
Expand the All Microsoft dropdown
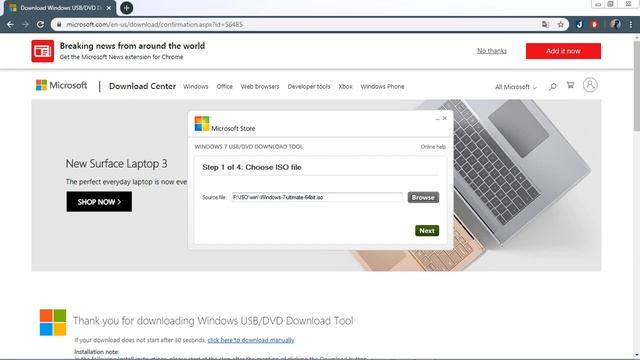tap(516, 87)
